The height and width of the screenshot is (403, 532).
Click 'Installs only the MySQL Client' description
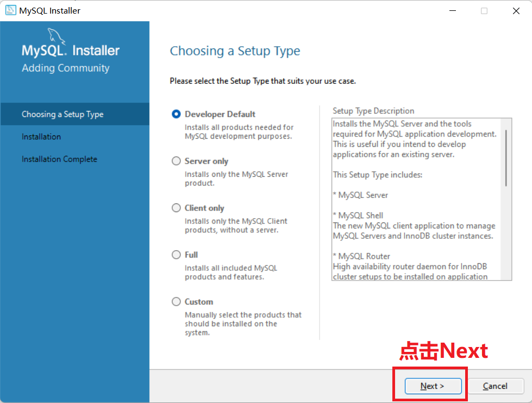click(x=236, y=226)
